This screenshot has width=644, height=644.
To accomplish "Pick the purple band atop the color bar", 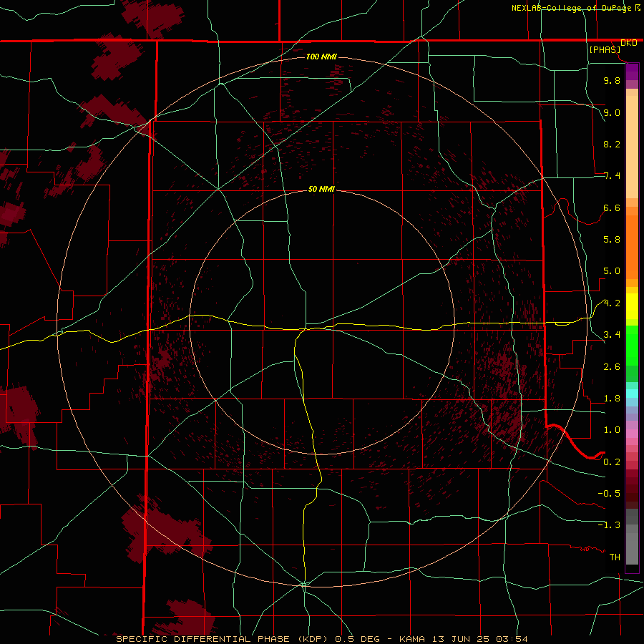I will coord(632,72).
